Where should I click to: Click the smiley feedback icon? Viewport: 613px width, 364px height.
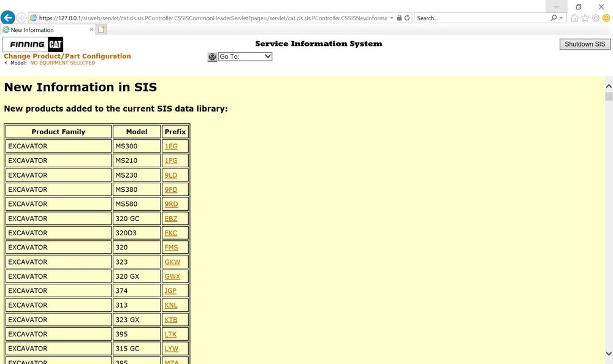point(606,18)
